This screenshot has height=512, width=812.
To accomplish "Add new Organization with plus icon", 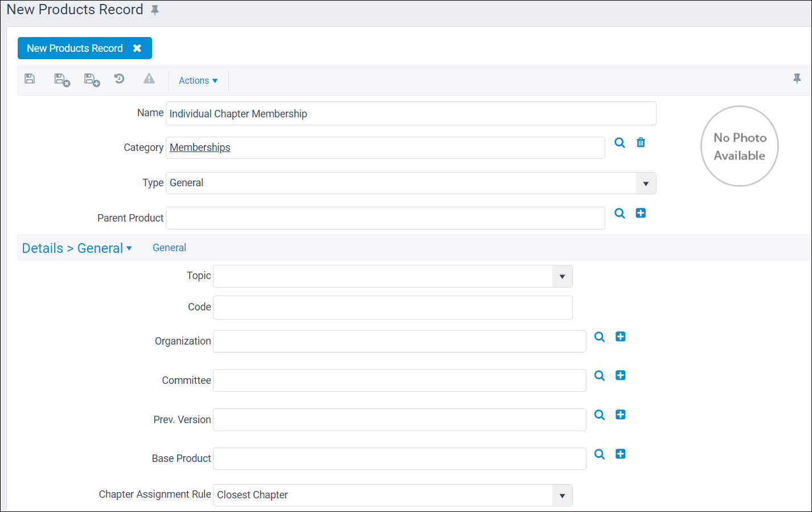I will pos(621,337).
